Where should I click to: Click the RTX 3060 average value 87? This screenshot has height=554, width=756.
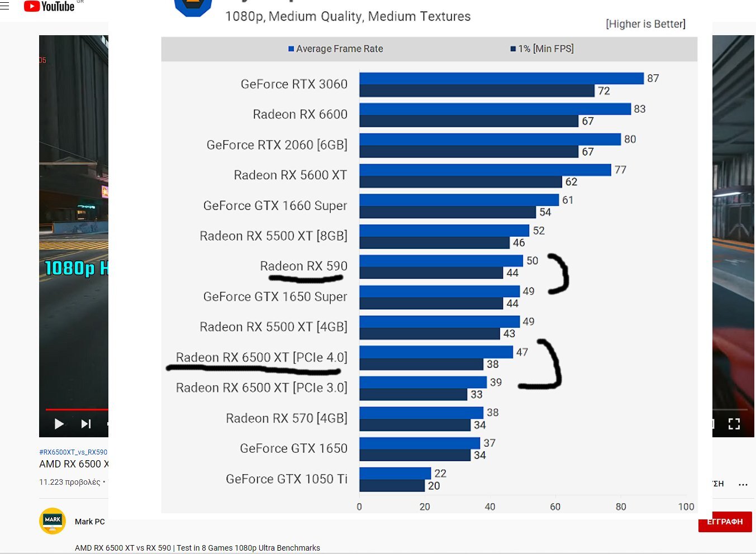[x=653, y=79]
